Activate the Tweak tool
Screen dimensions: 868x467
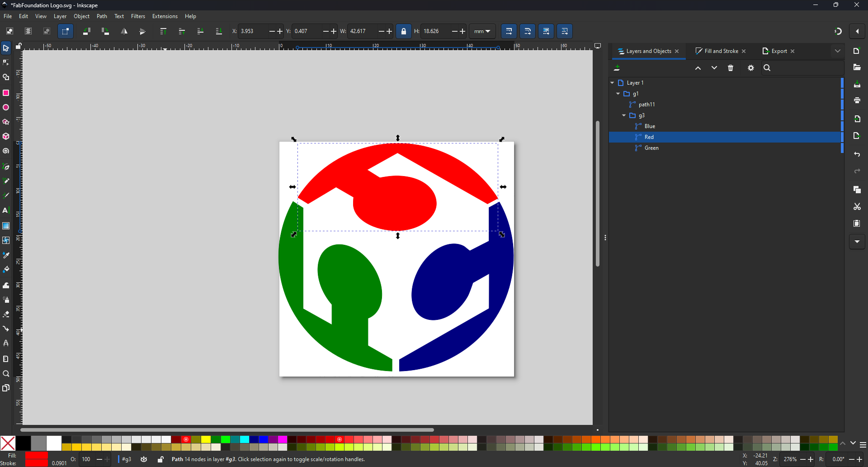6,286
